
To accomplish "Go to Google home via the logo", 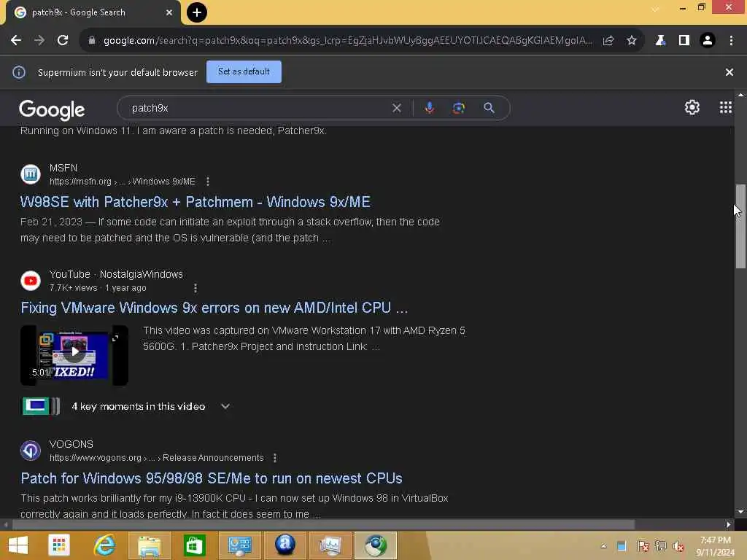I will click(52, 109).
